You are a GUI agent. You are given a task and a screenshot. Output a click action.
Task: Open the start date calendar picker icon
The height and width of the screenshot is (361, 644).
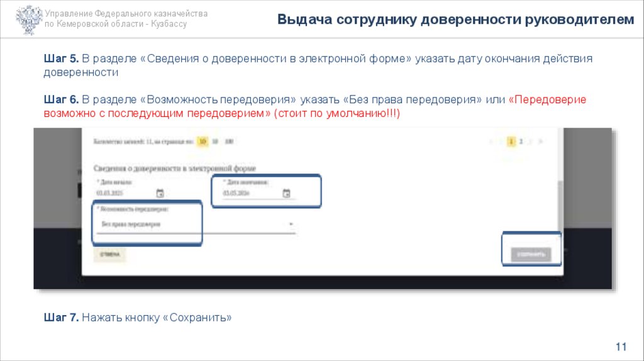(160, 193)
